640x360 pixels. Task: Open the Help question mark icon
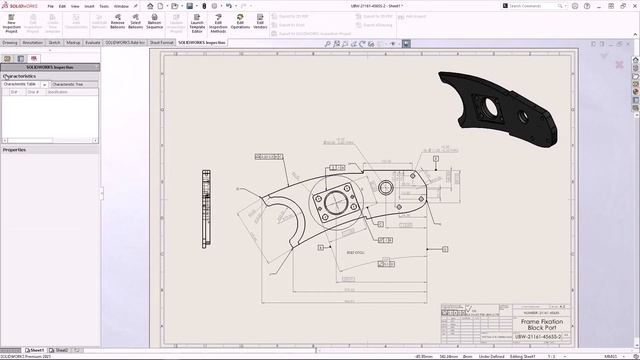587,6
